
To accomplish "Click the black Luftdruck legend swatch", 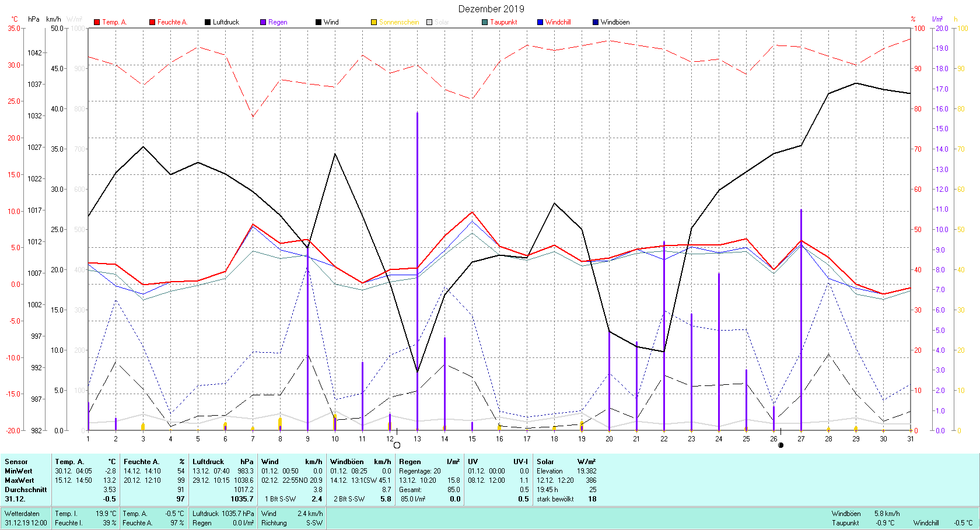I will (208, 22).
